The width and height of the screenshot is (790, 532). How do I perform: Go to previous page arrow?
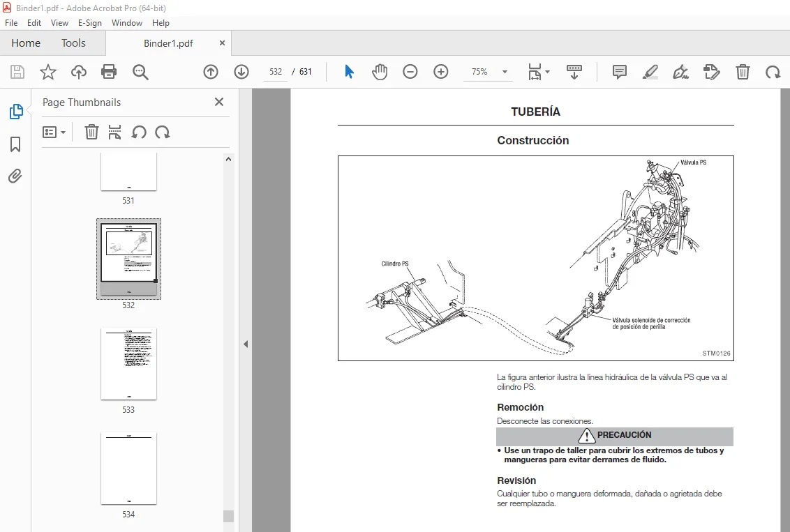tap(211, 72)
